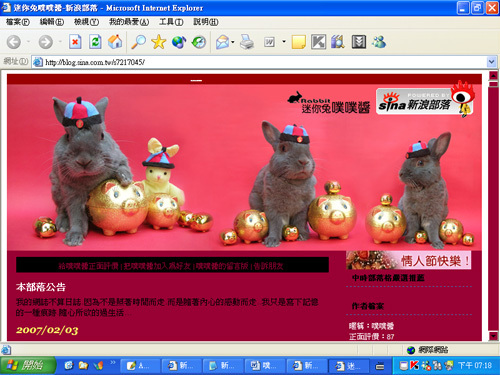Open Back button history dropdown arrow
Image resolution: width=500 pixels, height=375 pixels.
pos(29,42)
